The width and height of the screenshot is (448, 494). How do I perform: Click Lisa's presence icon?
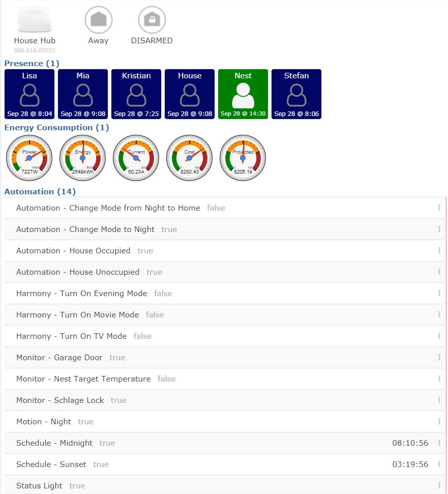tap(29, 94)
